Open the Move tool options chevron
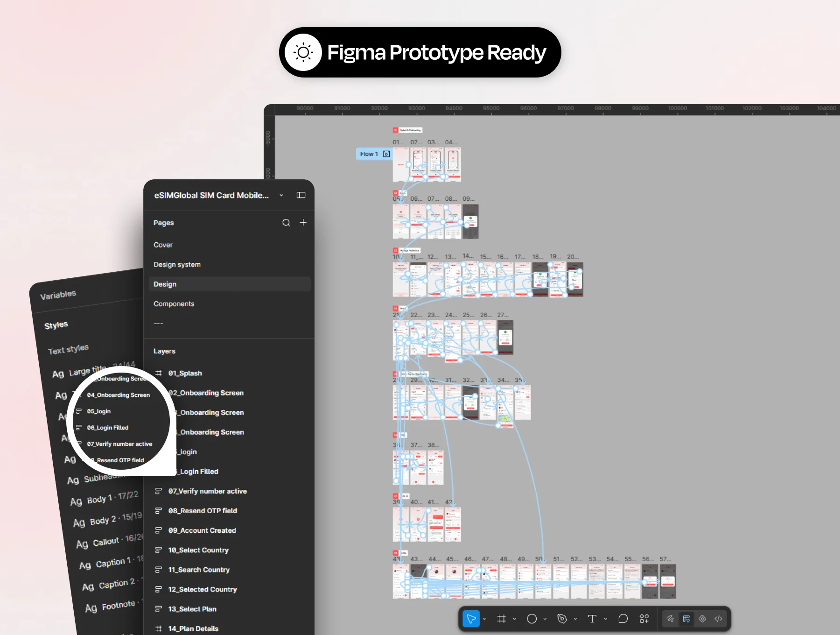 (x=484, y=619)
